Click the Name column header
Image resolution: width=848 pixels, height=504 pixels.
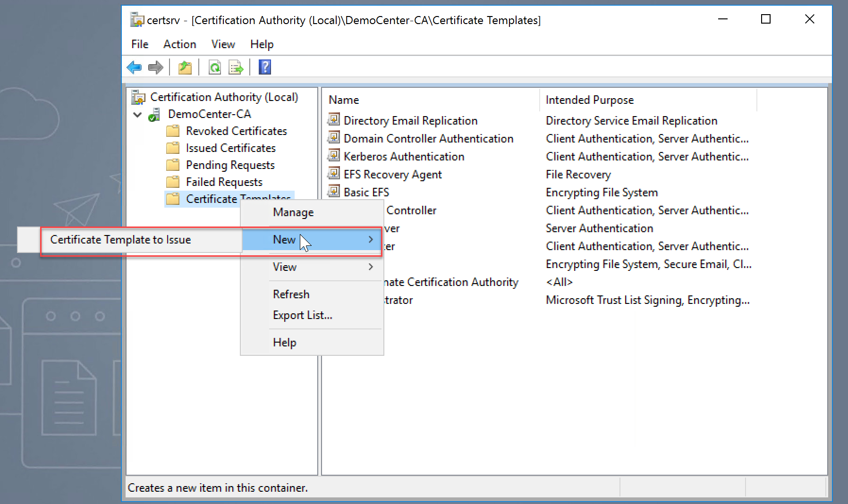(x=344, y=100)
